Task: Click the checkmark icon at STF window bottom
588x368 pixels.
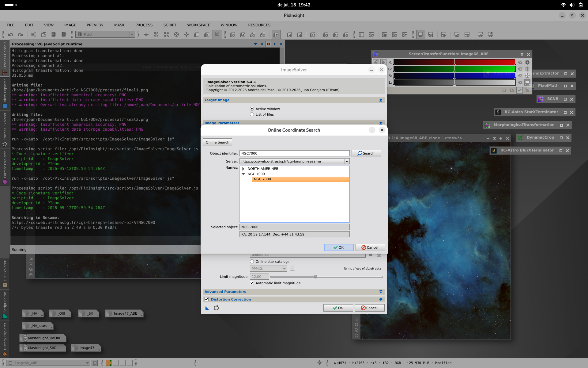Action: (x=519, y=90)
